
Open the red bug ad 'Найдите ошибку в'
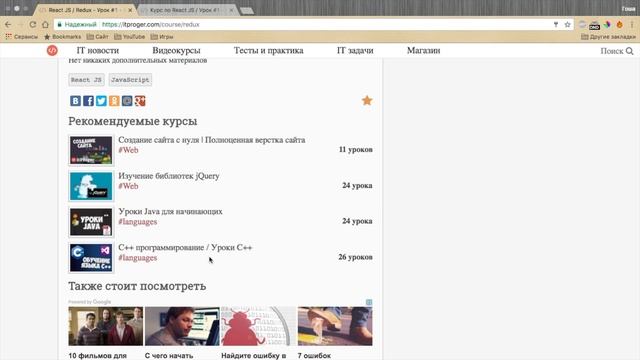point(258,326)
